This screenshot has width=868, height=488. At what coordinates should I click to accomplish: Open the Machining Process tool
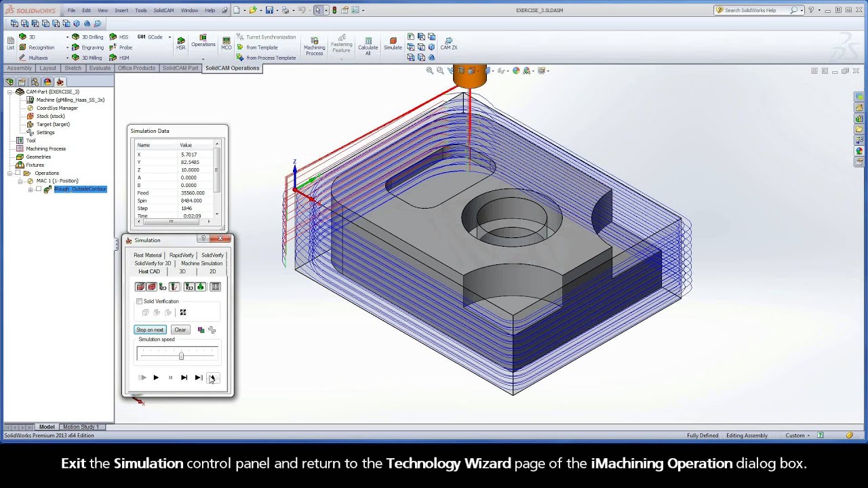pyautogui.click(x=314, y=46)
